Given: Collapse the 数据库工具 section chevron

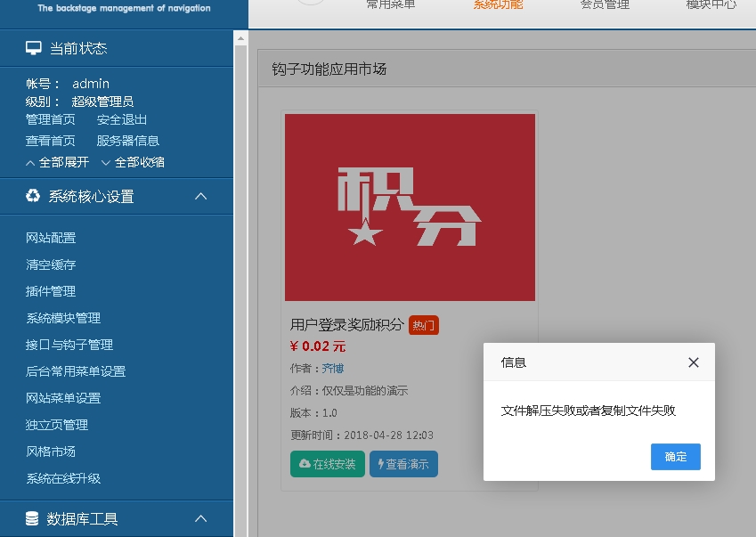Looking at the screenshot, I should (201, 518).
